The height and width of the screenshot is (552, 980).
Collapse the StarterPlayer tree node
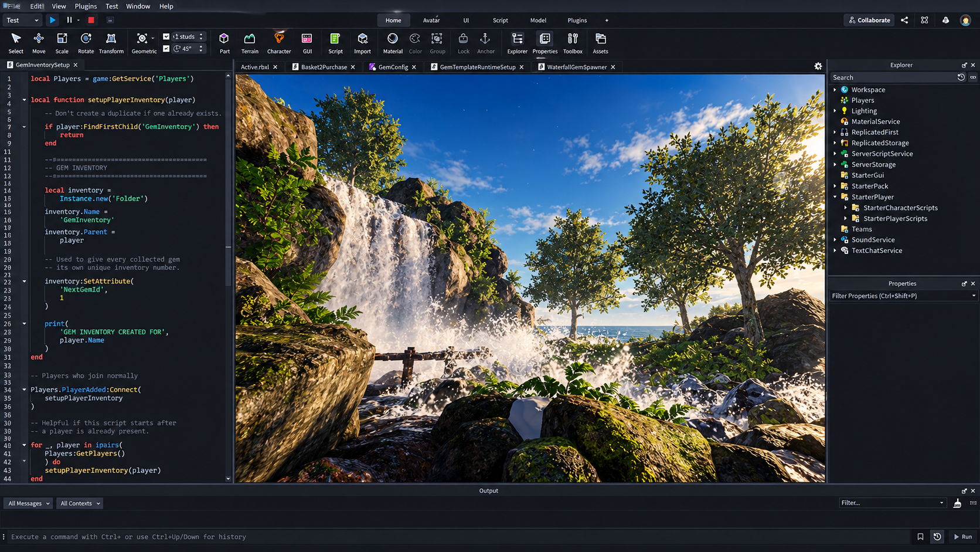point(835,197)
